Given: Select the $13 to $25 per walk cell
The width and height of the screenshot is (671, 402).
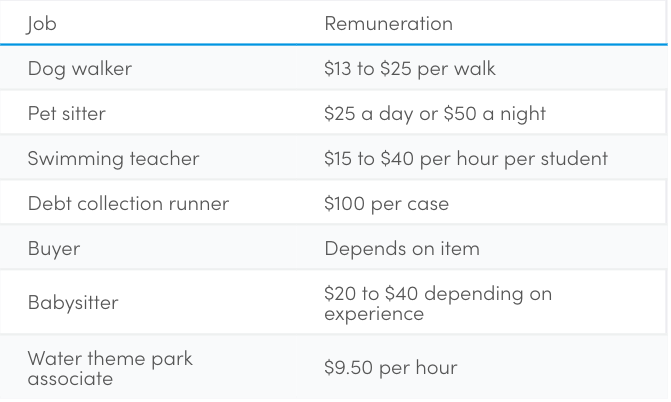Looking at the screenshot, I should click(x=410, y=68).
